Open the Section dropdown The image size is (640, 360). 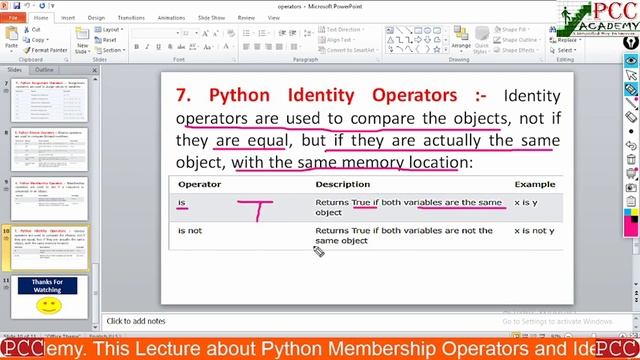tap(110, 50)
